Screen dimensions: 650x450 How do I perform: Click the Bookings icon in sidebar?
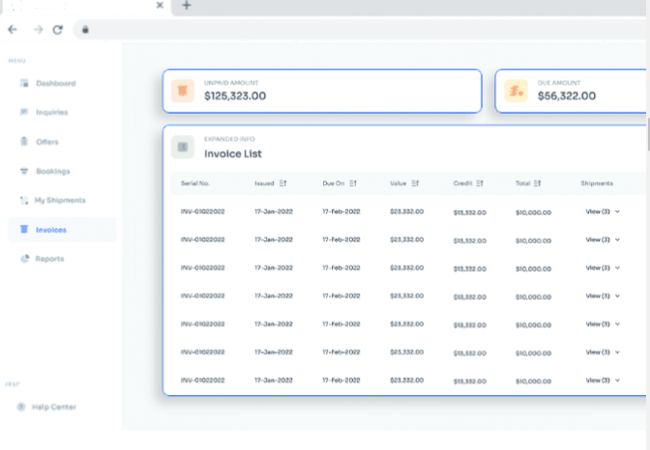pyautogui.click(x=23, y=171)
